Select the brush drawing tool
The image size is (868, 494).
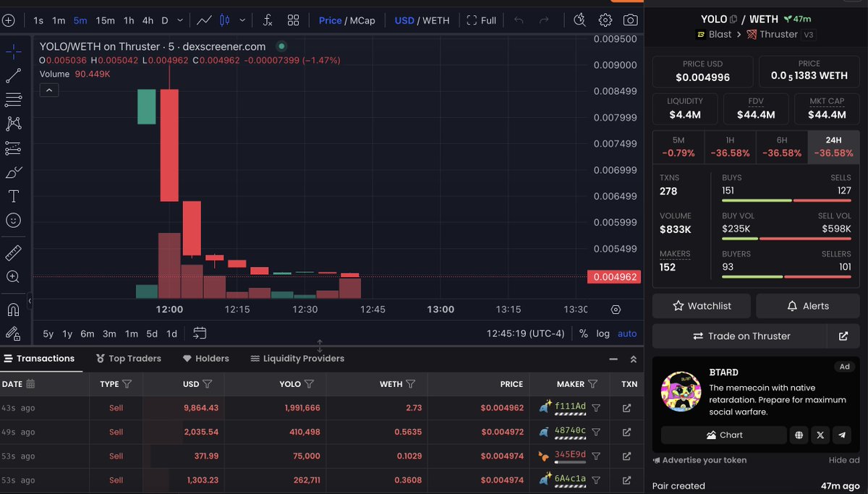(13, 172)
